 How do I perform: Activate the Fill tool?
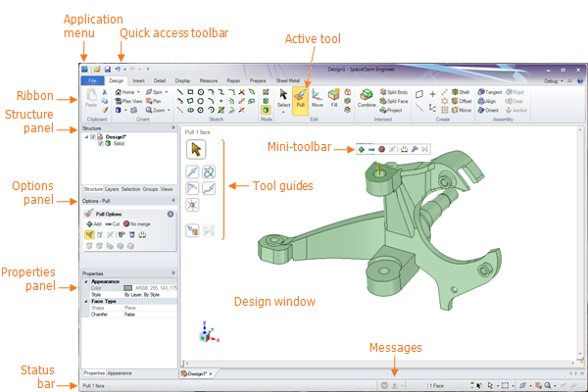point(334,97)
